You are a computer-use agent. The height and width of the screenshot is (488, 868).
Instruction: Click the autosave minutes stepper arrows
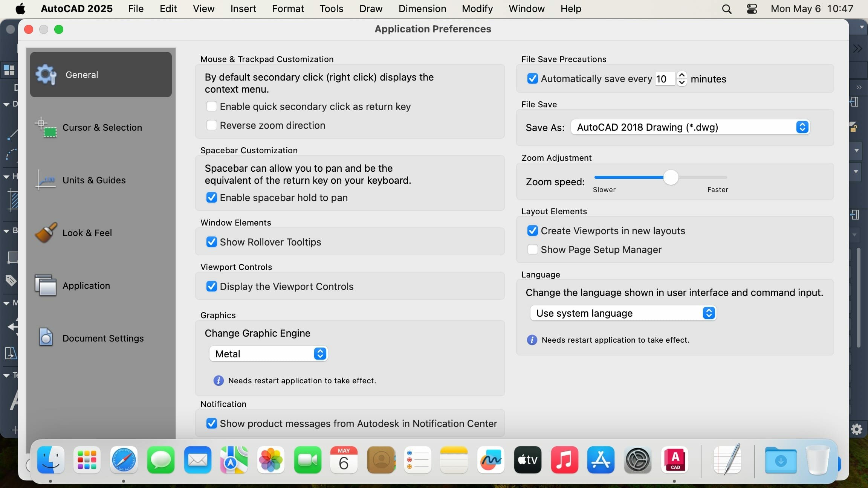[682, 79]
